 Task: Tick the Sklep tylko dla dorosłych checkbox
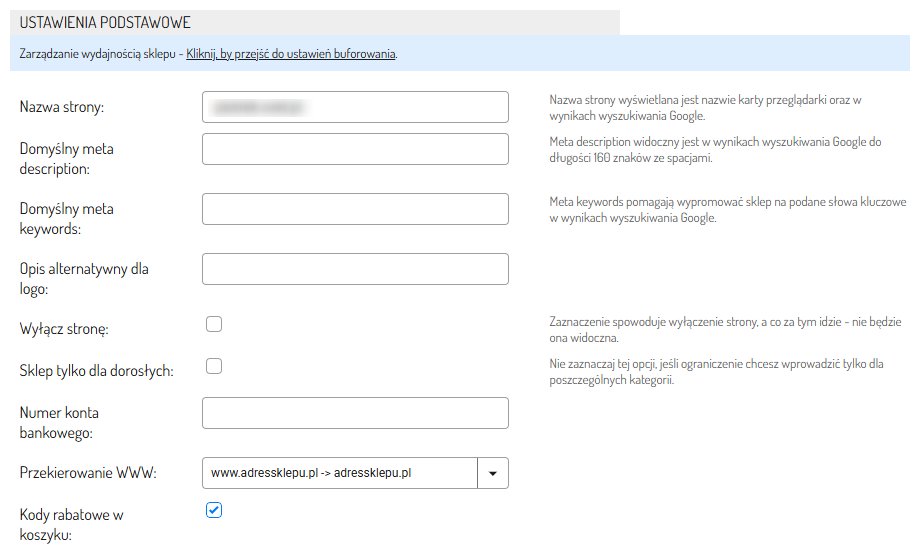[214, 366]
